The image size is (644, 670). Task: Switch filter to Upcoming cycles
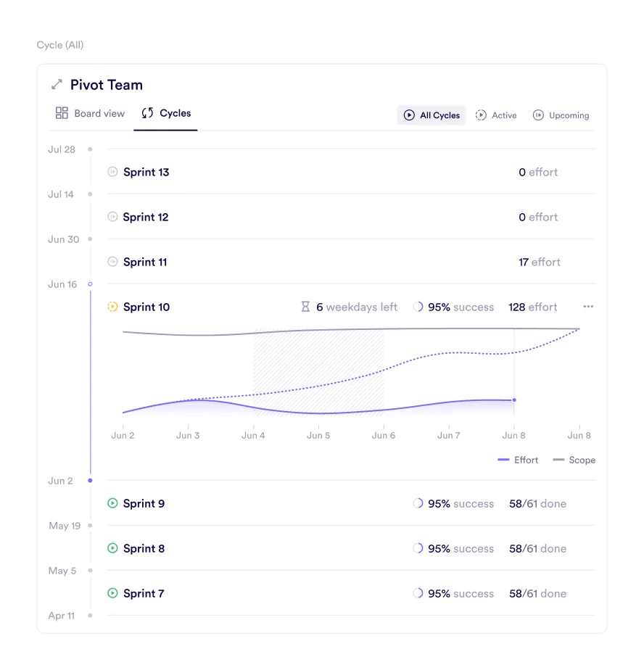click(561, 115)
